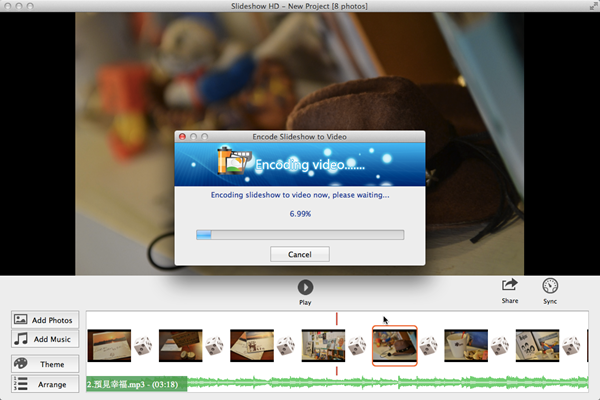
Task: Click dice transition after second photo
Action: tap(214, 346)
